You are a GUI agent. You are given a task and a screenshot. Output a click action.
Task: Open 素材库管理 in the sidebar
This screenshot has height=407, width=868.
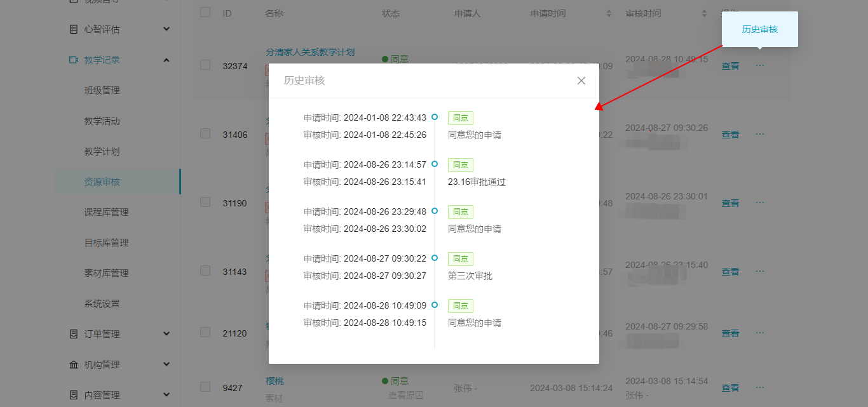pyautogui.click(x=107, y=273)
